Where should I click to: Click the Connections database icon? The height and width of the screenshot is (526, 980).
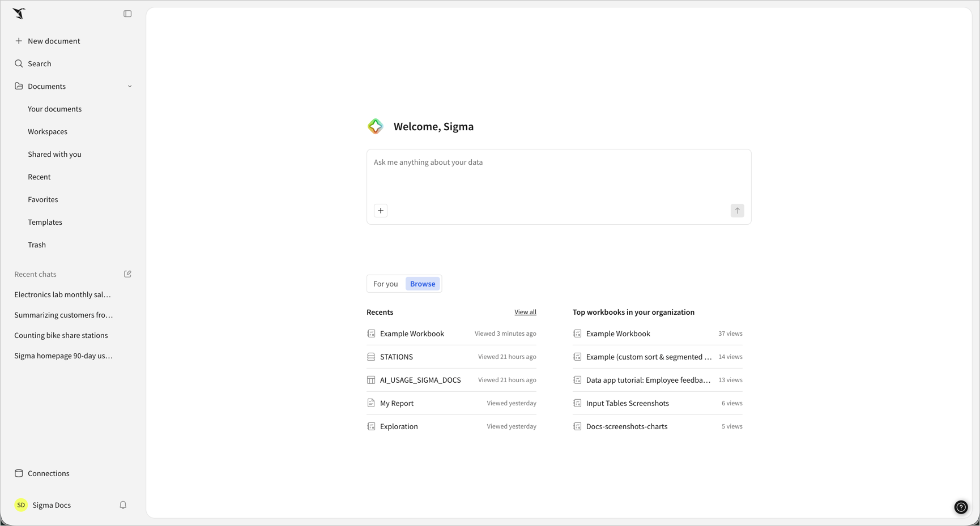(x=19, y=473)
